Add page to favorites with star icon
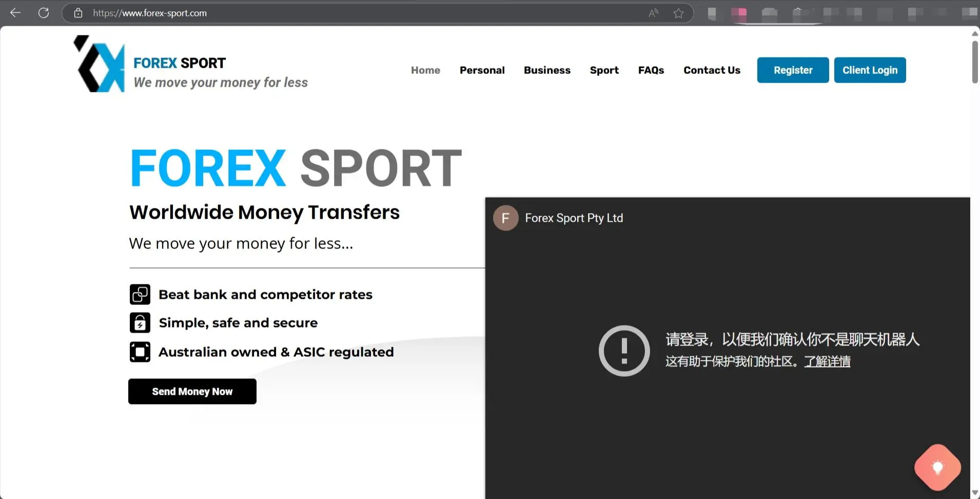 [x=678, y=13]
